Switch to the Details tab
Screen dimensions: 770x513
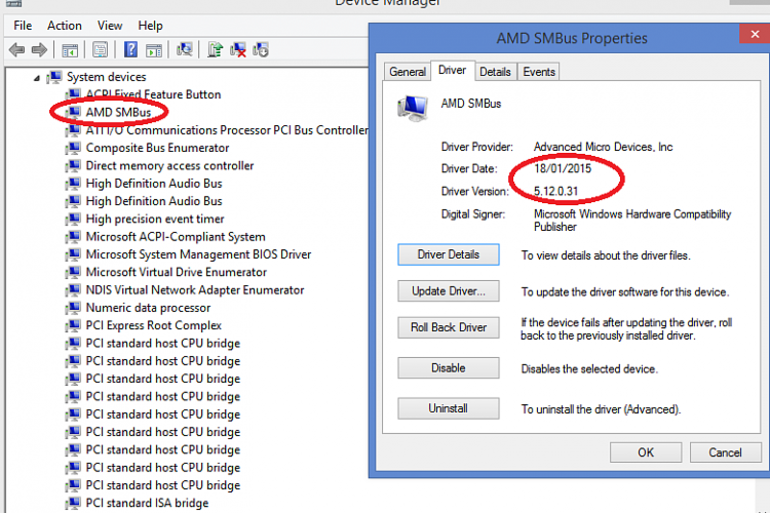pos(495,71)
